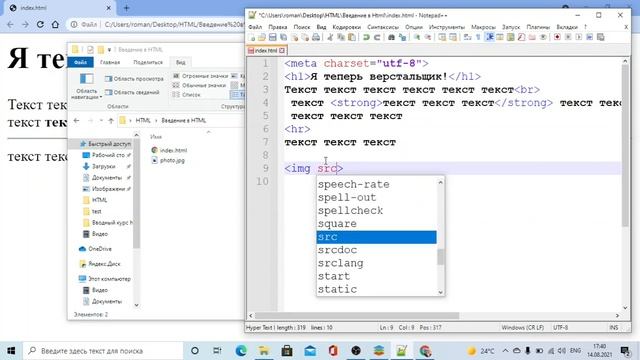Click the Save All icon in Notepad++ toolbar
640x360 pixels.
[283, 37]
